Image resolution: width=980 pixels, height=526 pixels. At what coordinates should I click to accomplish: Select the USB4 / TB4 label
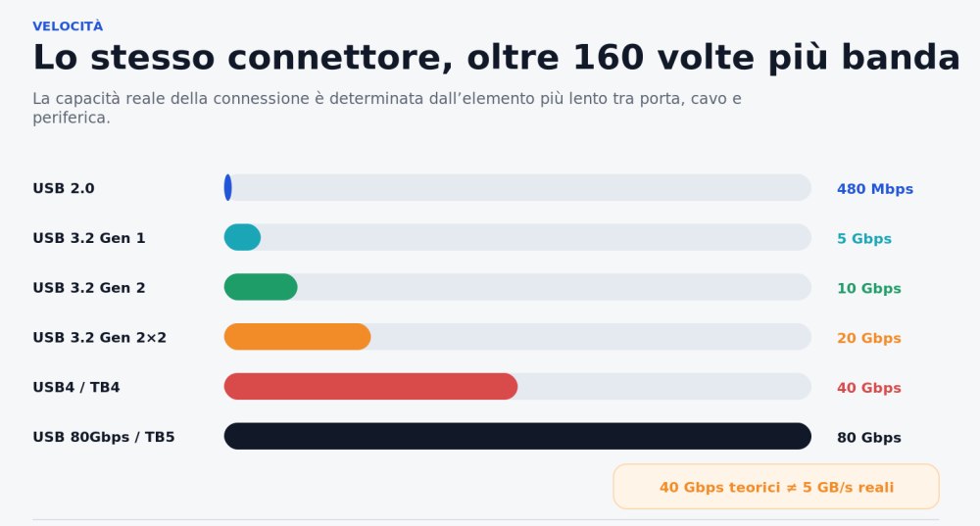click(x=76, y=387)
